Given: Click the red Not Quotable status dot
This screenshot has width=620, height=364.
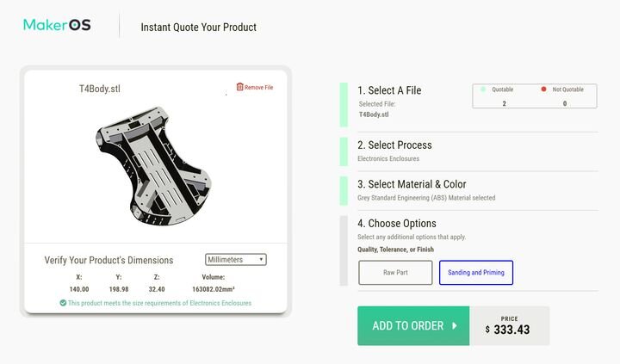Looking at the screenshot, I should click(x=543, y=89).
